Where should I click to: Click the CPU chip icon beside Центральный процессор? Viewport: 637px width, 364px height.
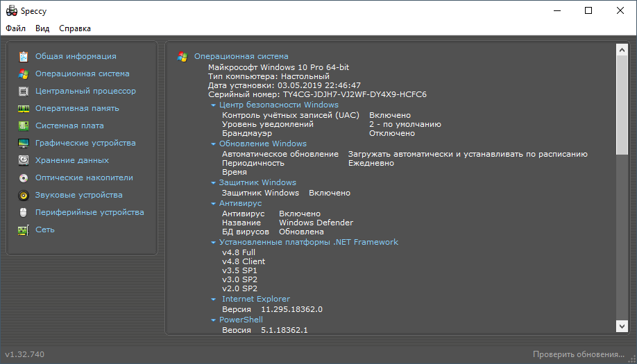coord(24,92)
